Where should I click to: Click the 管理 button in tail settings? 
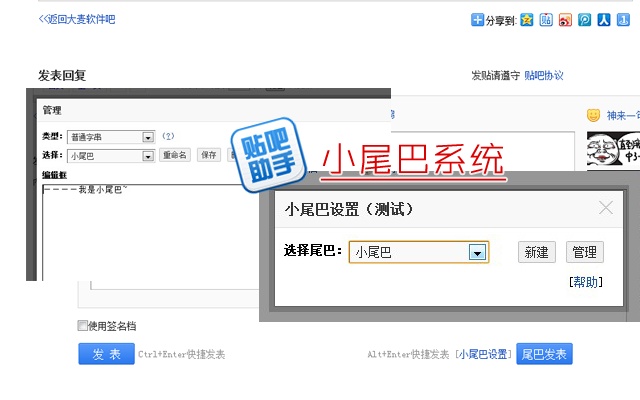(584, 252)
